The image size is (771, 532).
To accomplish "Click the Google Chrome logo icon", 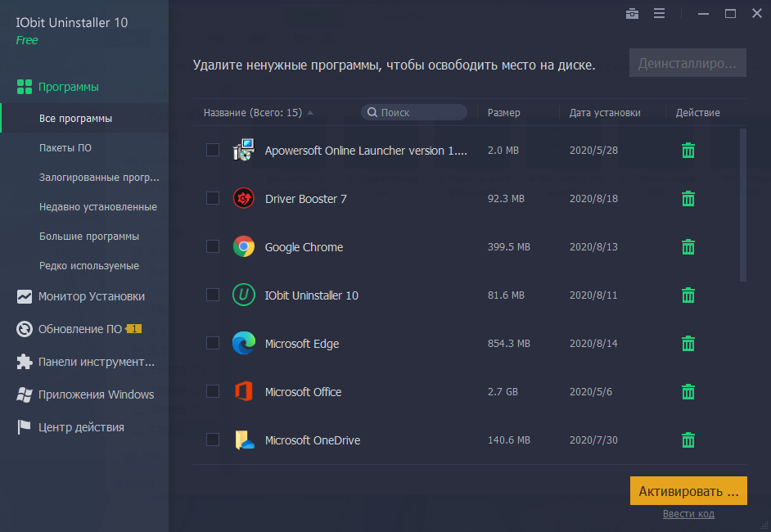I will tap(243, 246).
